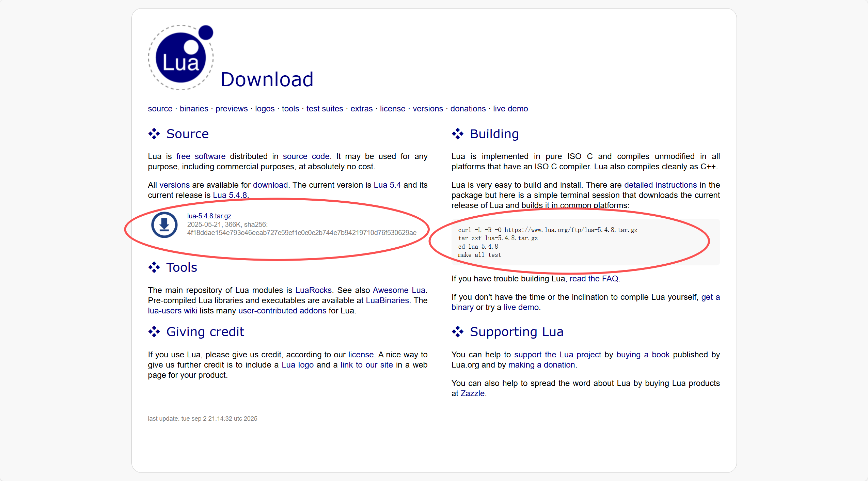The width and height of the screenshot is (868, 481).
Task: Click the diamond icon beside Giving credit
Action: 154,332
